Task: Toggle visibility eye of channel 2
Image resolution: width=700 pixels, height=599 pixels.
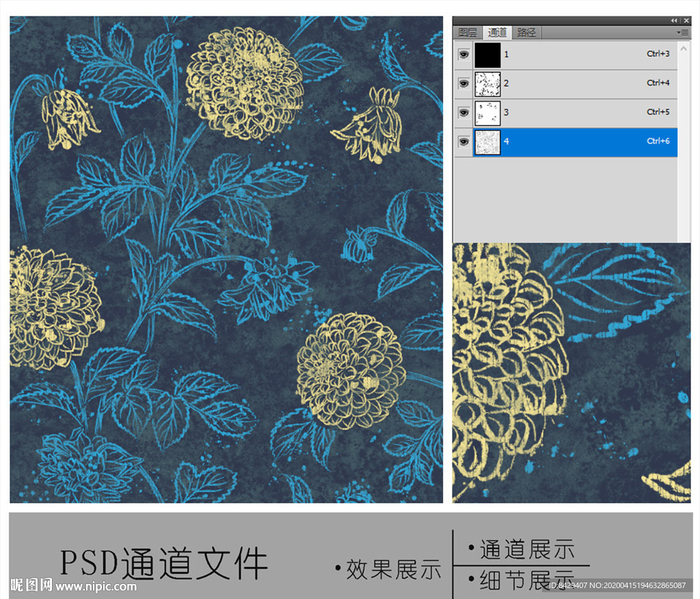Action: point(464,83)
